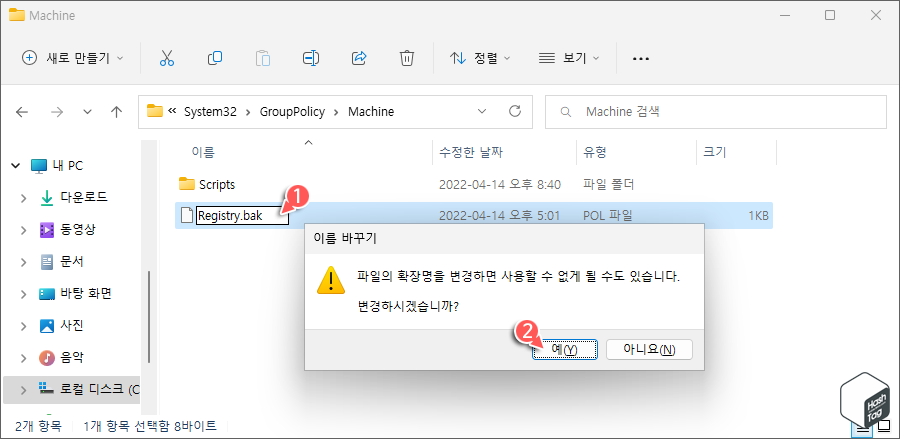Click the Registry.bak rename text field
This screenshot has height=439, width=900.
tap(242, 216)
